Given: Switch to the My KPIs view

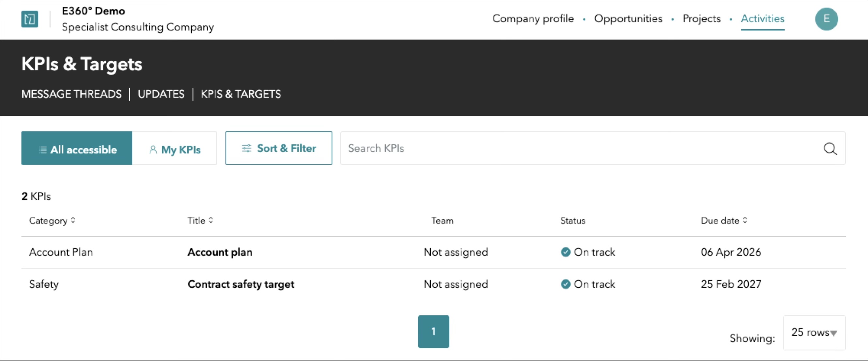Looking at the screenshot, I should (175, 148).
